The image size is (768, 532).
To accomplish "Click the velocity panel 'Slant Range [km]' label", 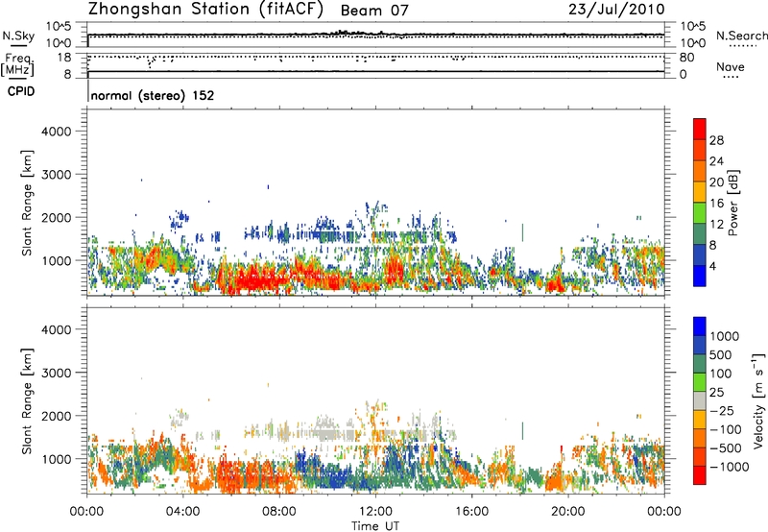I will click(x=28, y=401).
